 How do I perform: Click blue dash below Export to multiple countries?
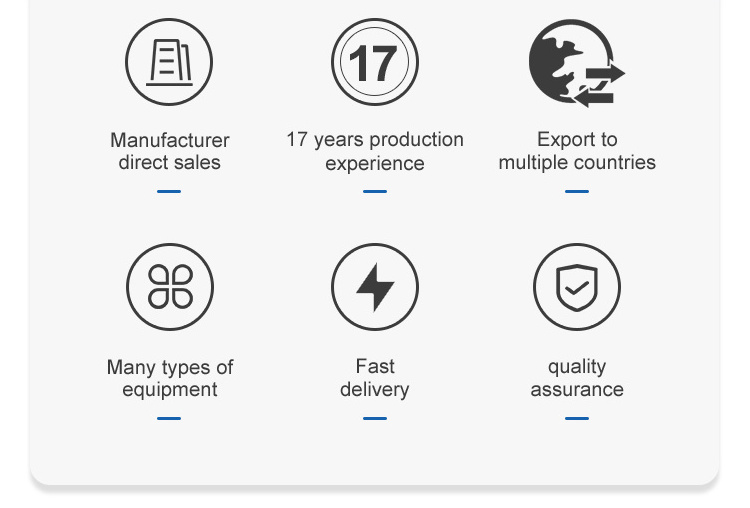577,191
